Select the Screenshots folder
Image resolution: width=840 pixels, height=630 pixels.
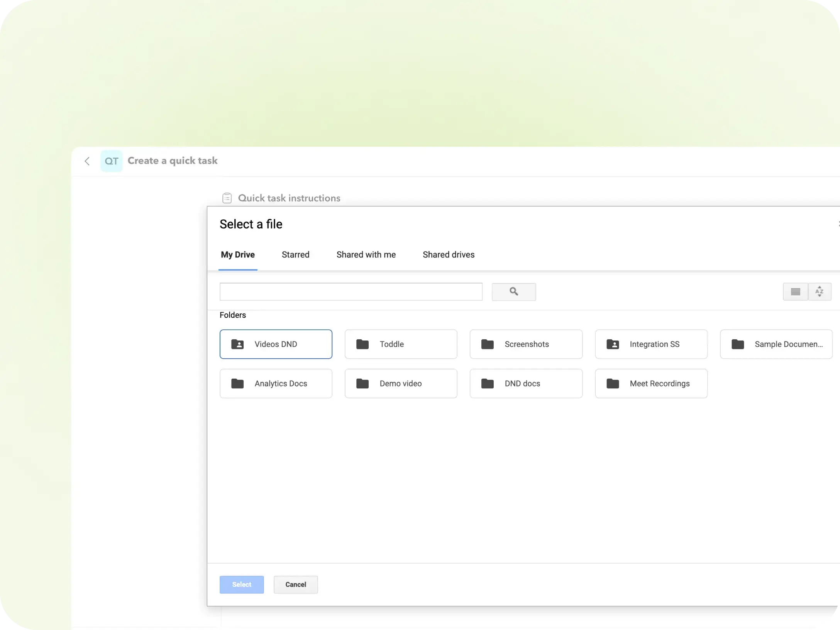(x=526, y=344)
